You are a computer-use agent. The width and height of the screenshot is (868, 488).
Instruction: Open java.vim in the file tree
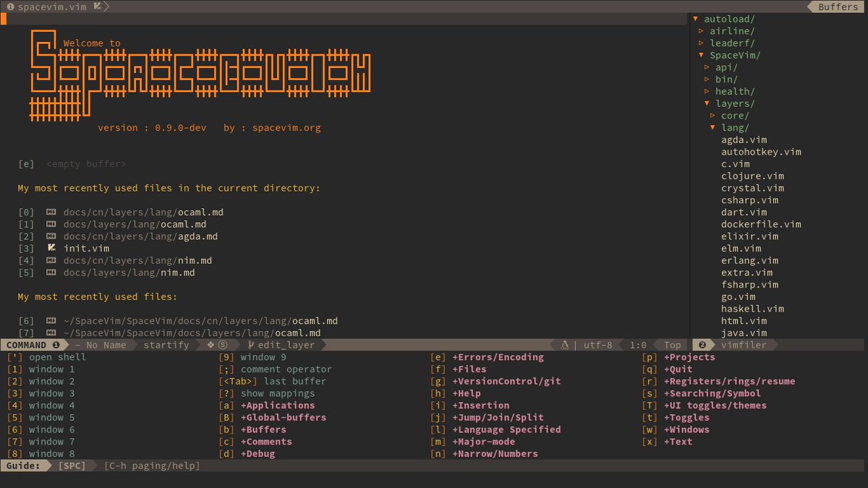click(744, 333)
